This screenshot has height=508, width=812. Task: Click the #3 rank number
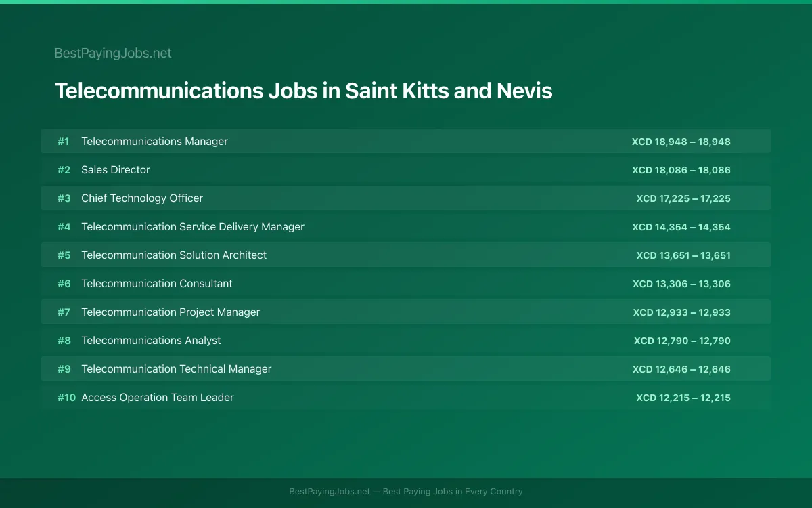pyautogui.click(x=64, y=198)
